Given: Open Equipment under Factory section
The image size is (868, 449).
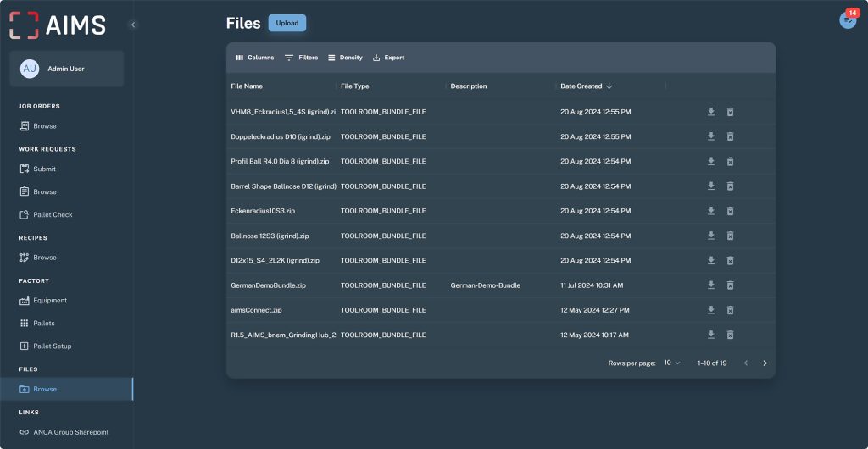Looking at the screenshot, I should (x=49, y=301).
